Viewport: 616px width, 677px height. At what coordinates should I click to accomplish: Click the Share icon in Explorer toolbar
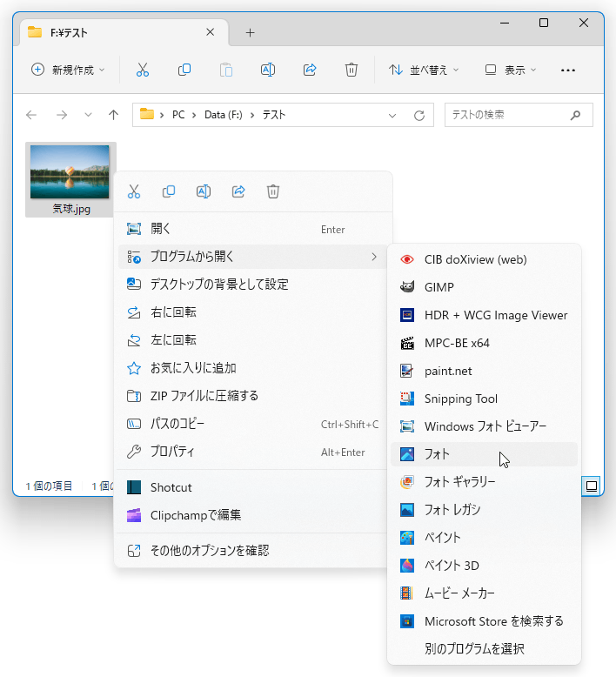[310, 70]
